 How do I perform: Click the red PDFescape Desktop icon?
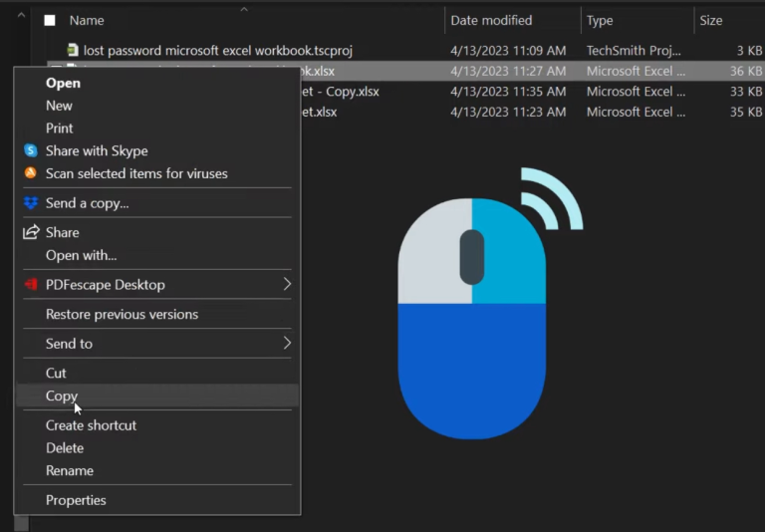[31, 285]
